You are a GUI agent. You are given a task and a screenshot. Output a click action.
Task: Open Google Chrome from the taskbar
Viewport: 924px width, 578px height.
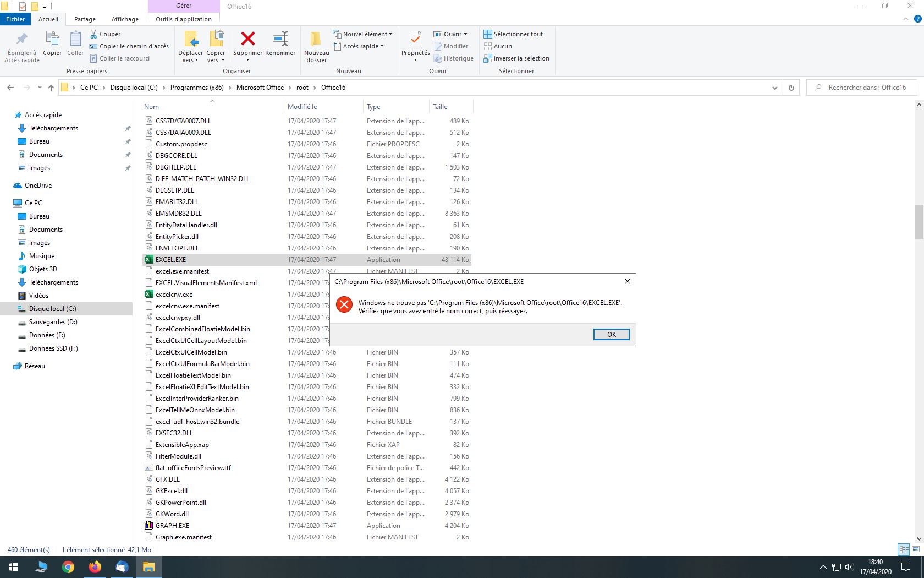pos(68,567)
